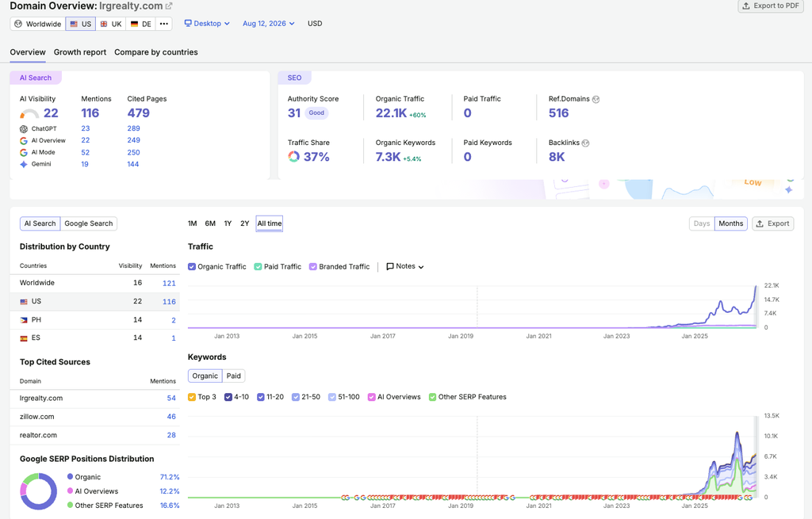Toggle 51-100 keywords checkbox
812x519 pixels.
click(x=332, y=397)
